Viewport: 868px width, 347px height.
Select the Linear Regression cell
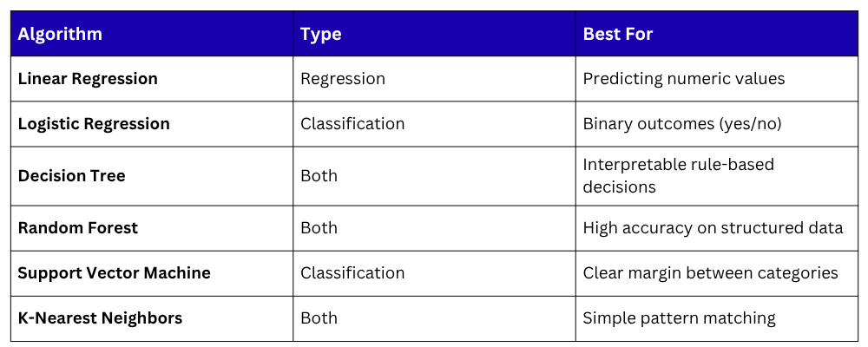tap(88, 79)
